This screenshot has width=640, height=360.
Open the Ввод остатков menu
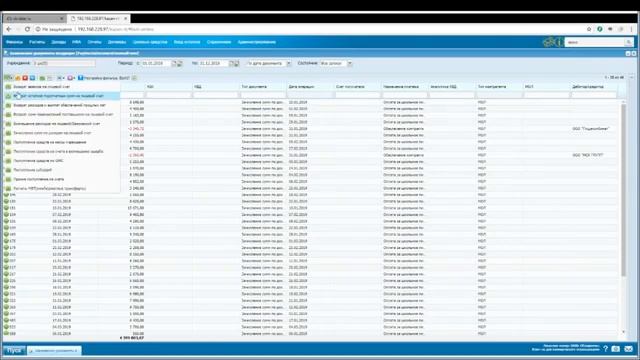coord(187,42)
